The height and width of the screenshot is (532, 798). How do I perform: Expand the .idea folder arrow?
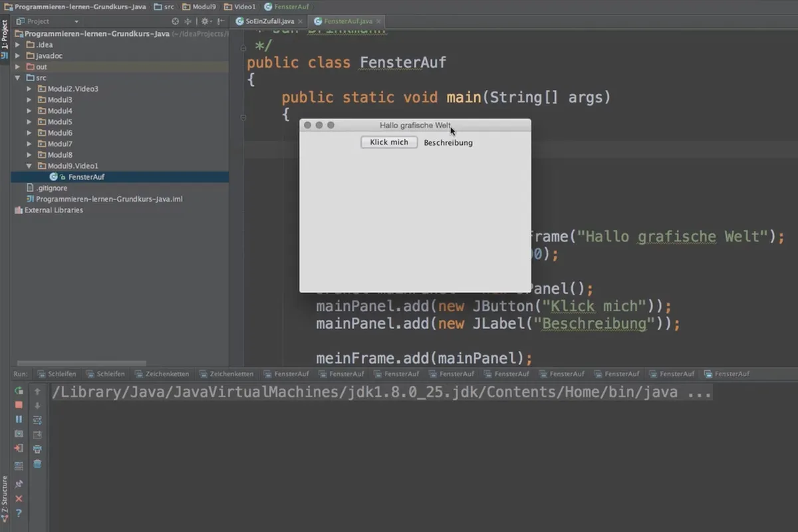[x=18, y=45]
